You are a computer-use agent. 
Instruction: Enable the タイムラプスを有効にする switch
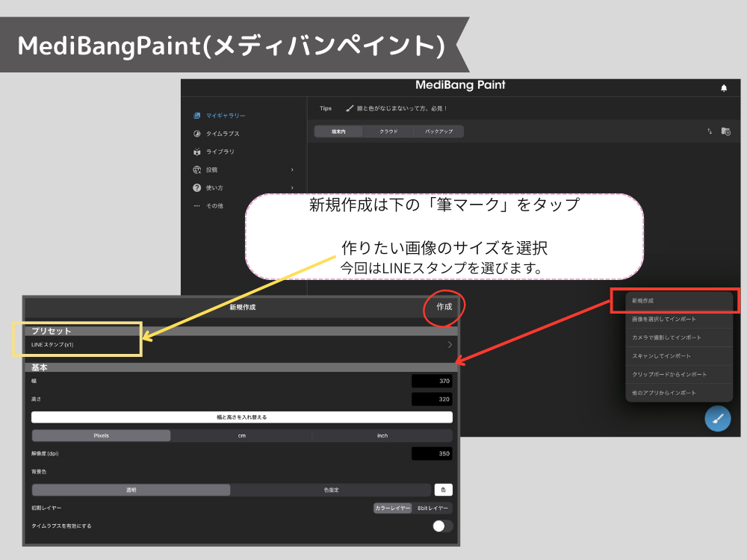(x=442, y=526)
